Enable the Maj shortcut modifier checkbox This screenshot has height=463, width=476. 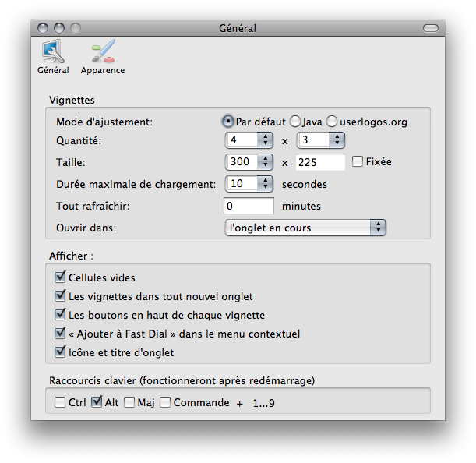129,402
